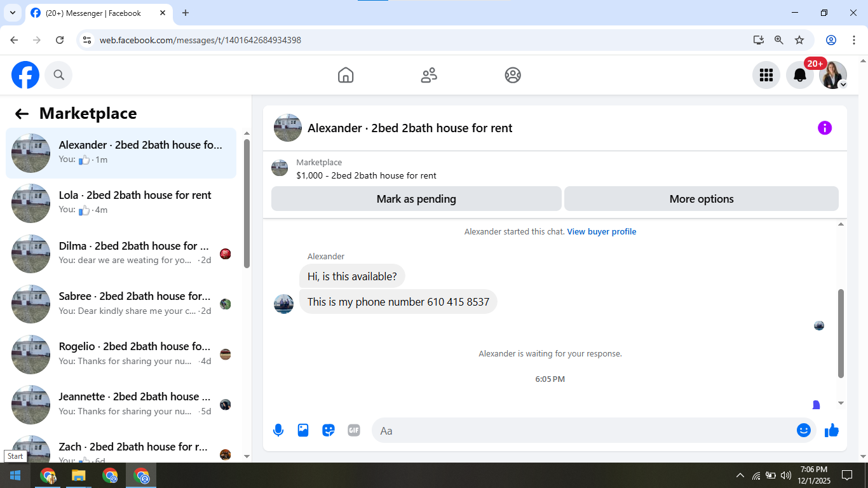
Task: Click Alexander's avatar beside phone number message
Action: point(283,304)
